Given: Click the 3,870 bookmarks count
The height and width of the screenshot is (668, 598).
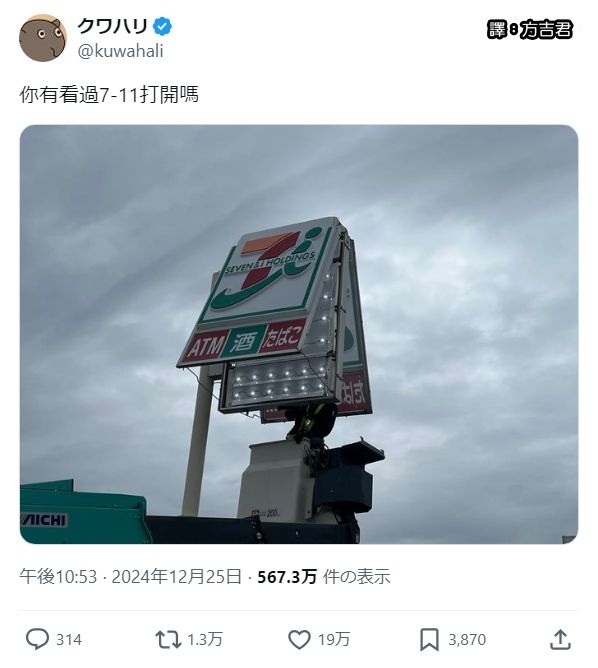Looking at the screenshot, I should tap(467, 639).
